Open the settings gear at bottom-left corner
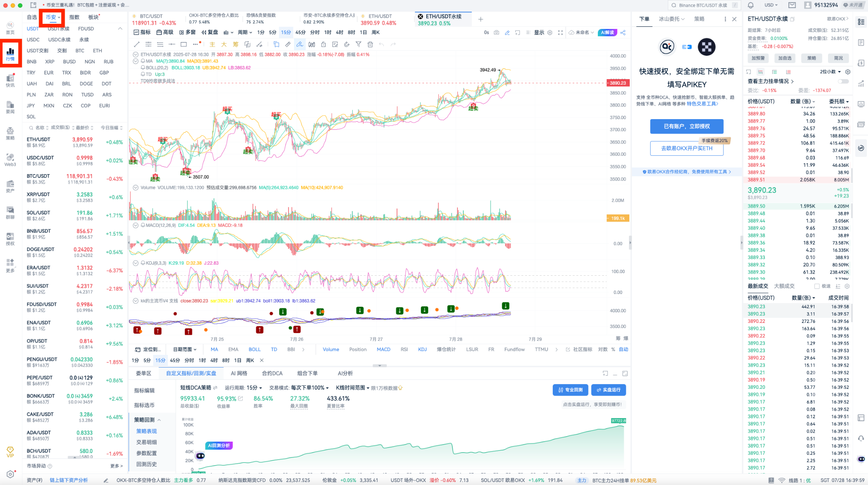Viewport: 868px width, 485px height. coord(10,474)
